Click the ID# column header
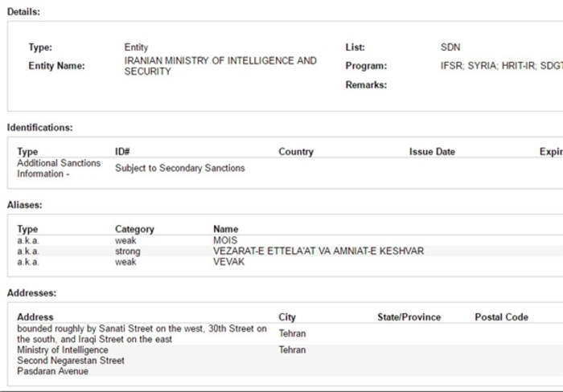Screen dimensions: 563x392 (x=122, y=151)
